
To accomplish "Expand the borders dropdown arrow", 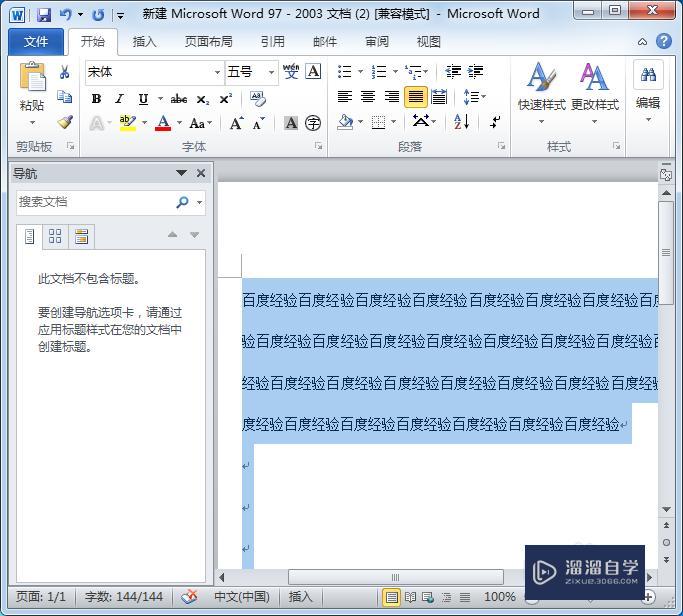I will pos(393,122).
